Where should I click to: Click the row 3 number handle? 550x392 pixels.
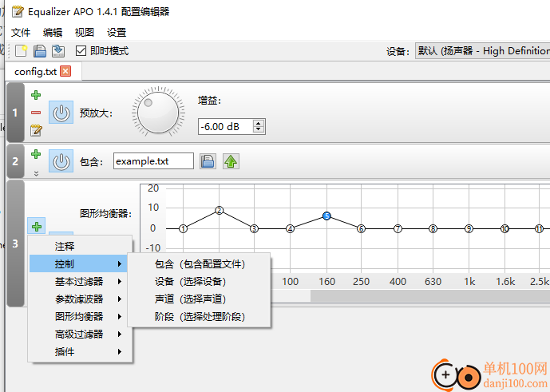15,244
